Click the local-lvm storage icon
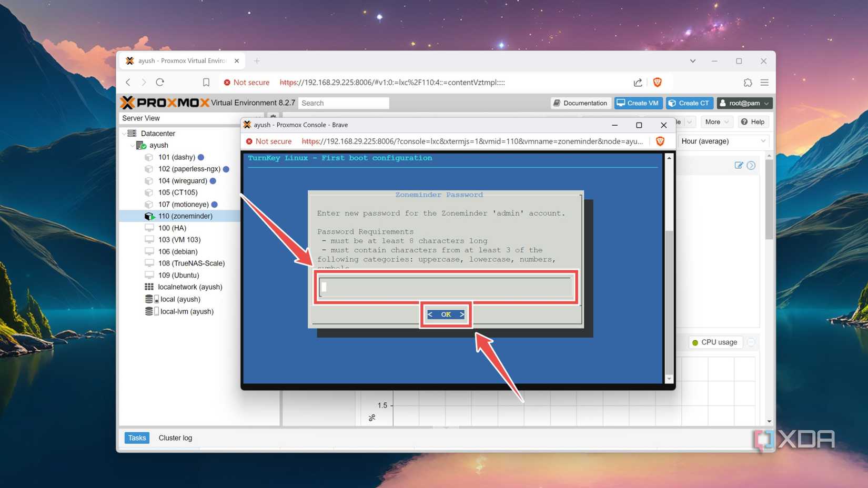Image resolution: width=868 pixels, height=488 pixels. click(x=152, y=311)
